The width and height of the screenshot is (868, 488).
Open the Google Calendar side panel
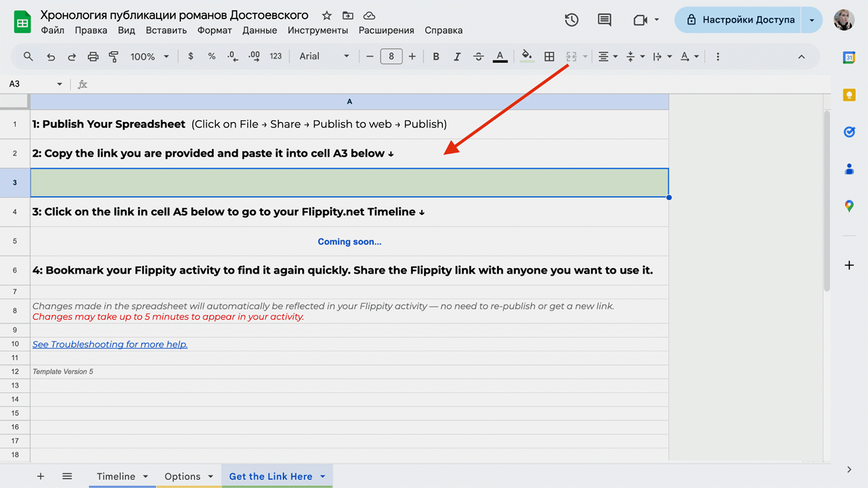[x=849, y=57]
